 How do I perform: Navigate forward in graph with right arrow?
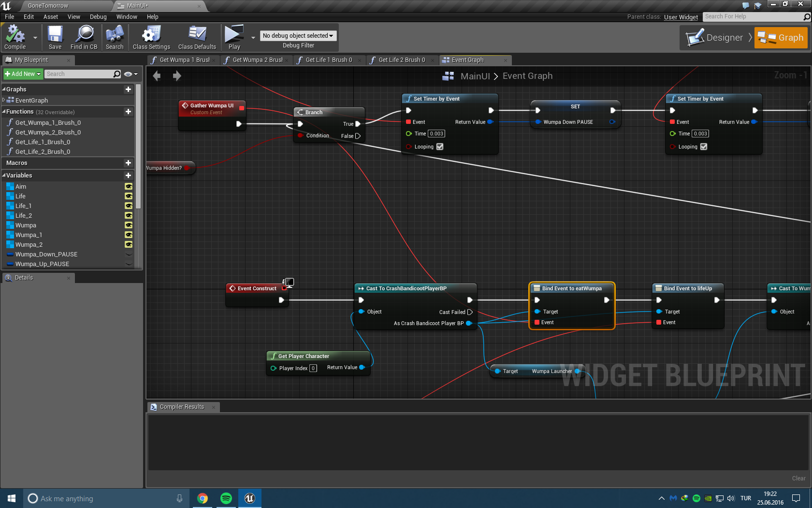click(x=177, y=76)
